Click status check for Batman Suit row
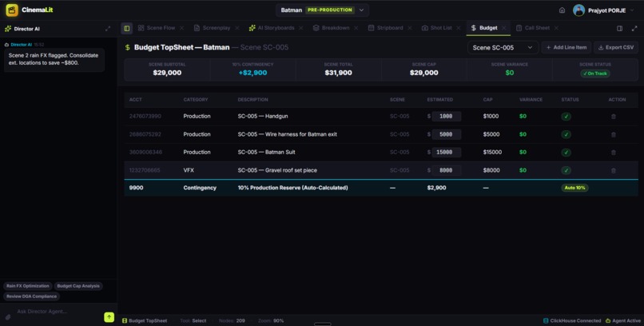Screen dimensions: 644x326 point(566,153)
